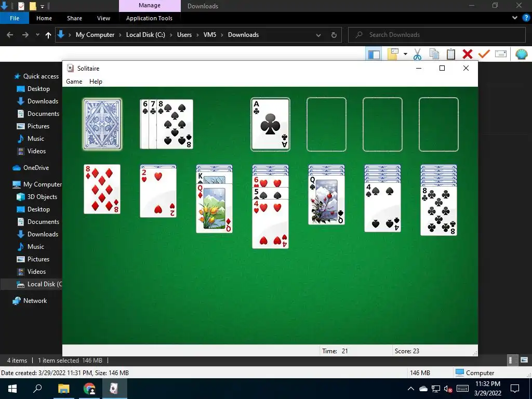The height and width of the screenshot is (399, 532).
Task: Expand the ribbon with the chevron
Action: pos(515,18)
